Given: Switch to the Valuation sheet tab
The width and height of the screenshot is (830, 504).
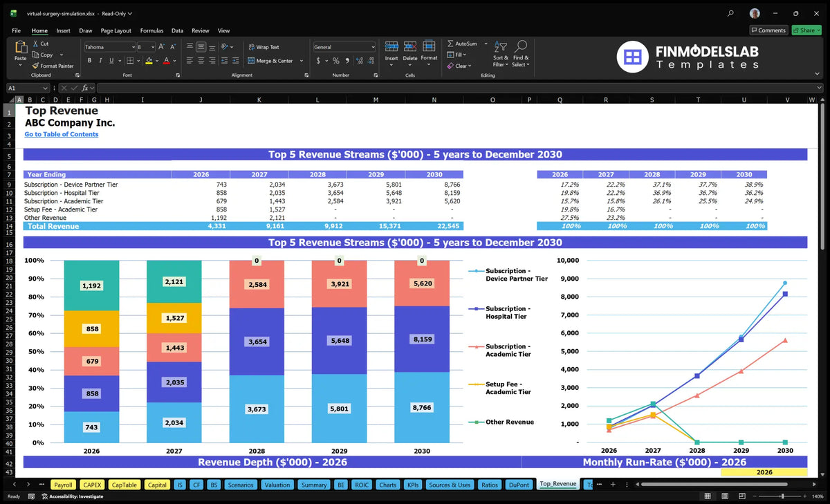Looking at the screenshot, I should click(277, 485).
